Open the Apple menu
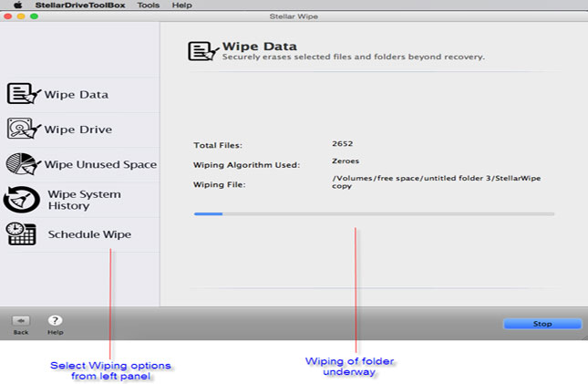588x384 pixels. (x=17, y=5)
